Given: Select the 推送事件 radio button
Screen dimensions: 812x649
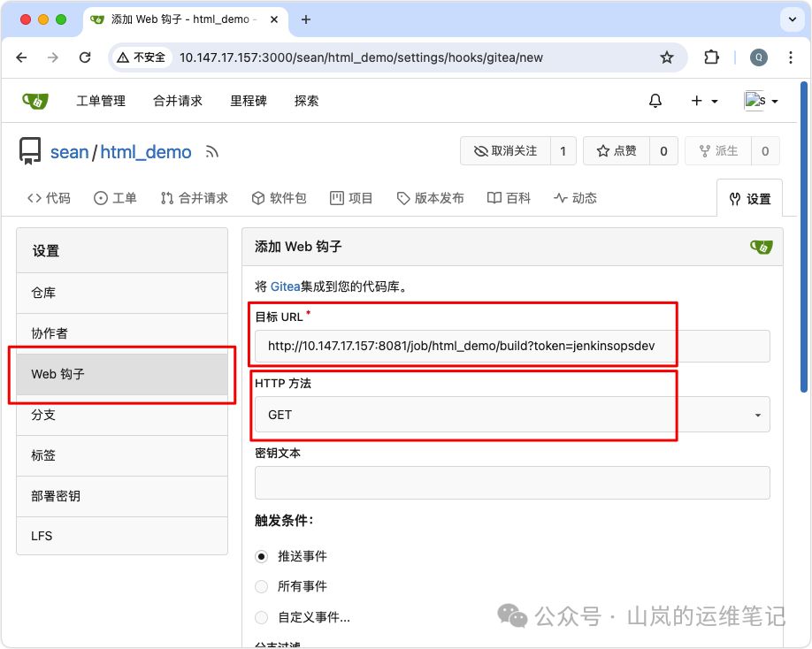Looking at the screenshot, I should pyautogui.click(x=261, y=555).
